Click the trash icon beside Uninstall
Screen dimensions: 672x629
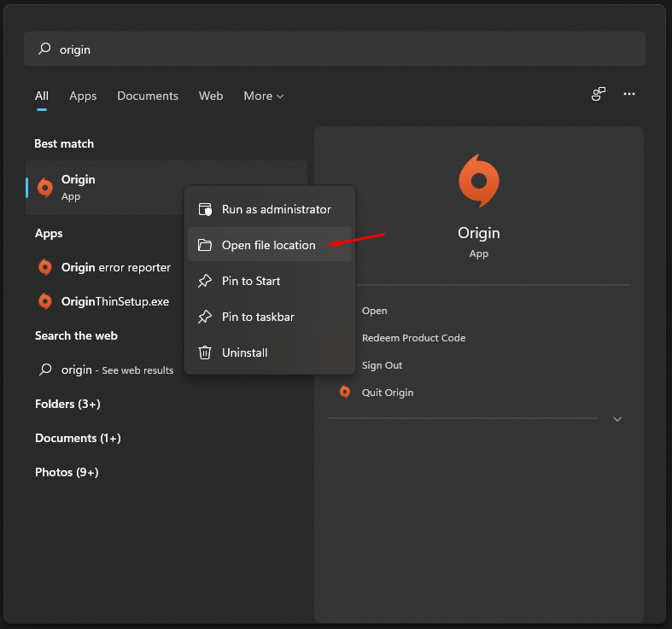click(205, 352)
